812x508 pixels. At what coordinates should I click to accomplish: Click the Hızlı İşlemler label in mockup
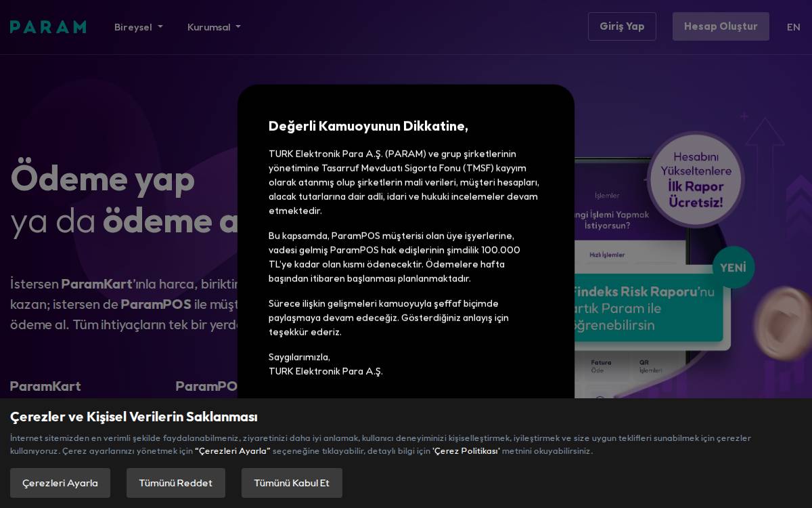(607, 255)
